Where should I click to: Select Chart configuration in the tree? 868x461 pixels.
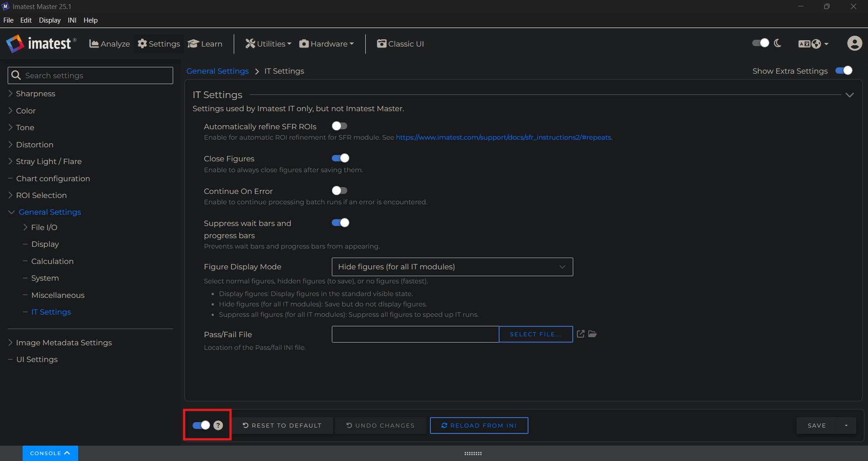(x=53, y=179)
